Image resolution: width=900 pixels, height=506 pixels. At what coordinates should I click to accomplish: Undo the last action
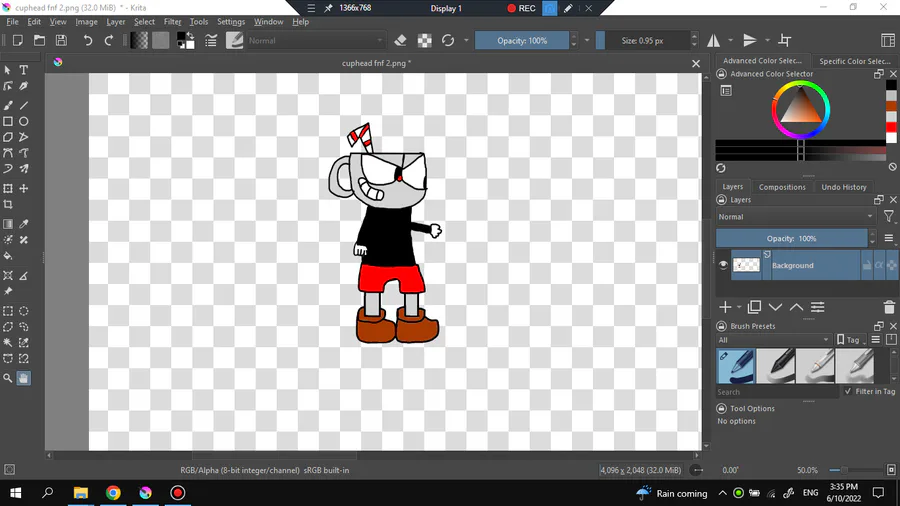pyautogui.click(x=87, y=41)
